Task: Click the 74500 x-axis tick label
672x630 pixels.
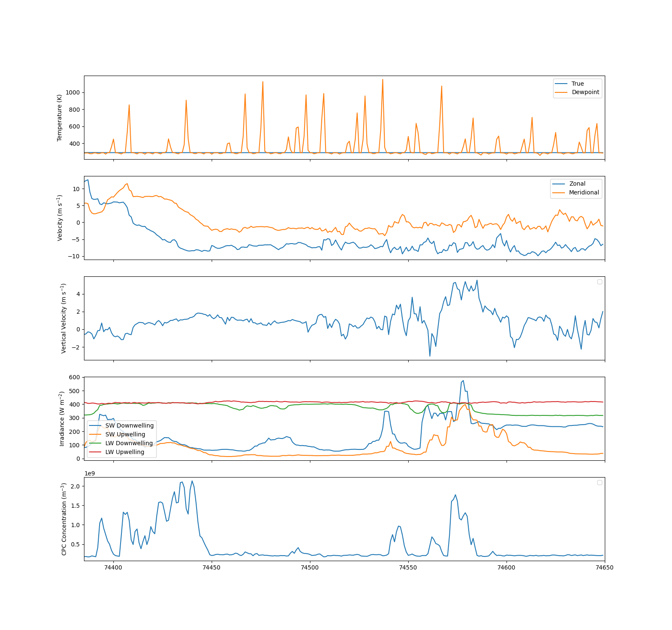Action: click(x=310, y=567)
